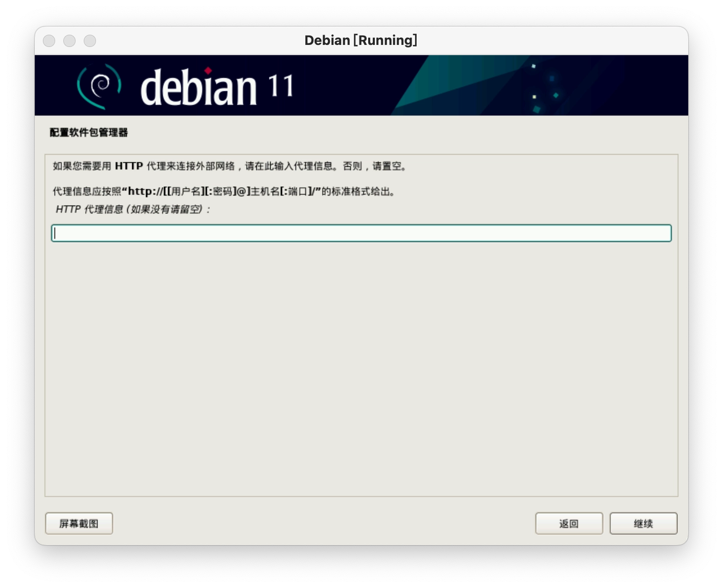Click the 继续 (Continue) button
This screenshot has width=723, height=588.
point(643,523)
